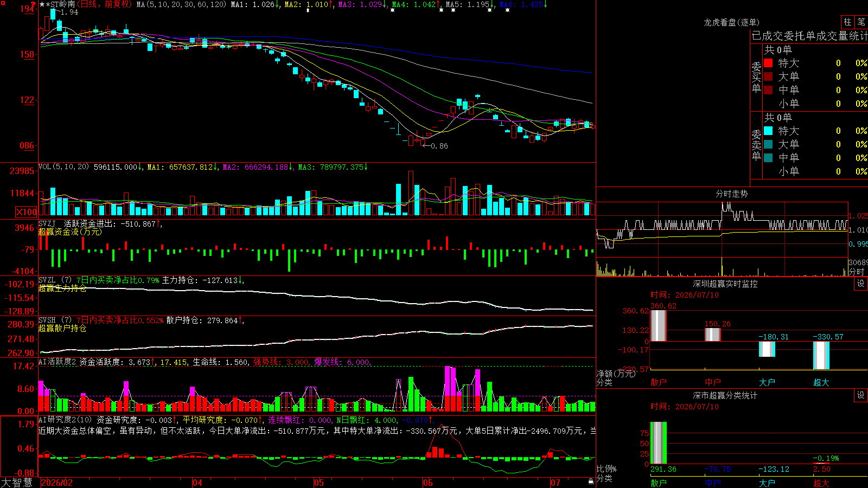Click the 超赢资金流(万元) label
868x488 pixels.
point(70,232)
